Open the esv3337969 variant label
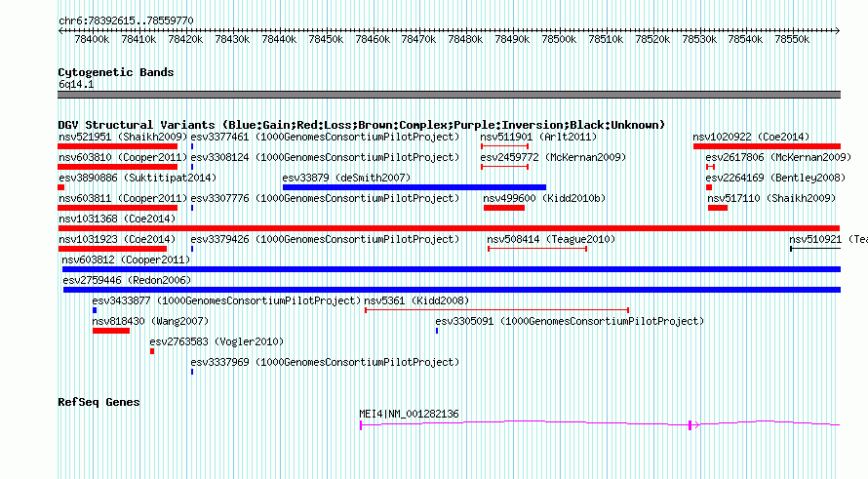This screenshot has width=868, height=479. pos(325,362)
